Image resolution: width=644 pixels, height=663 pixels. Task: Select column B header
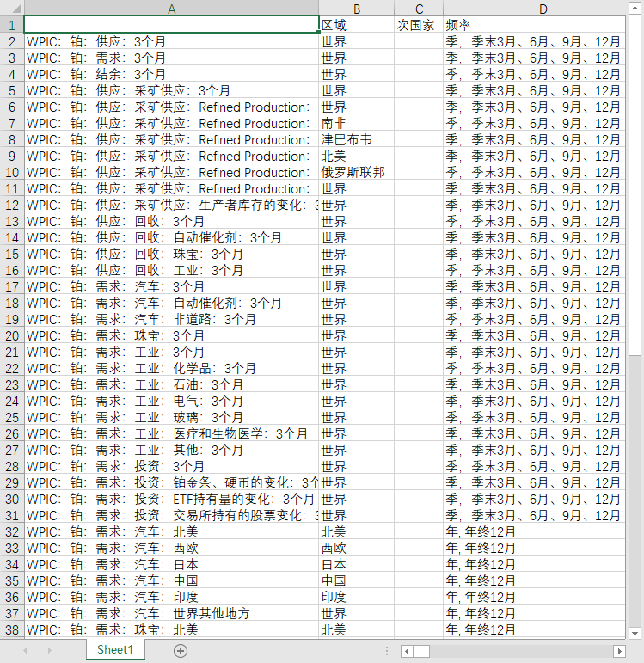(357, 8)
